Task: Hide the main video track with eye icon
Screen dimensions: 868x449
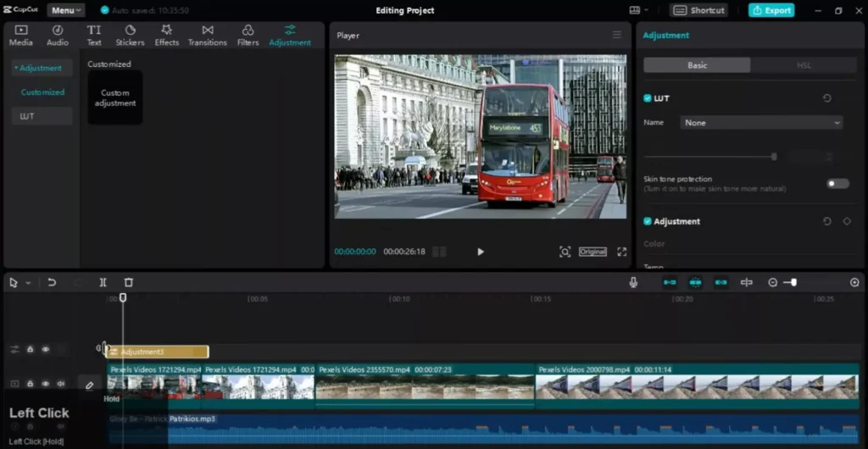Action: [x=46, y=384]
